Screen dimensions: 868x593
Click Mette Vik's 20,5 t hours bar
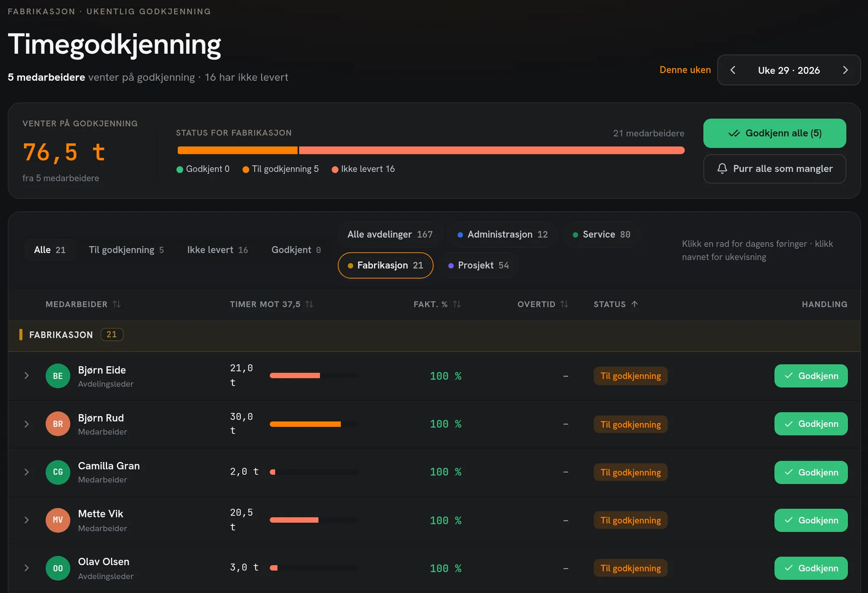pyautogui.click(x=314, y=520)
